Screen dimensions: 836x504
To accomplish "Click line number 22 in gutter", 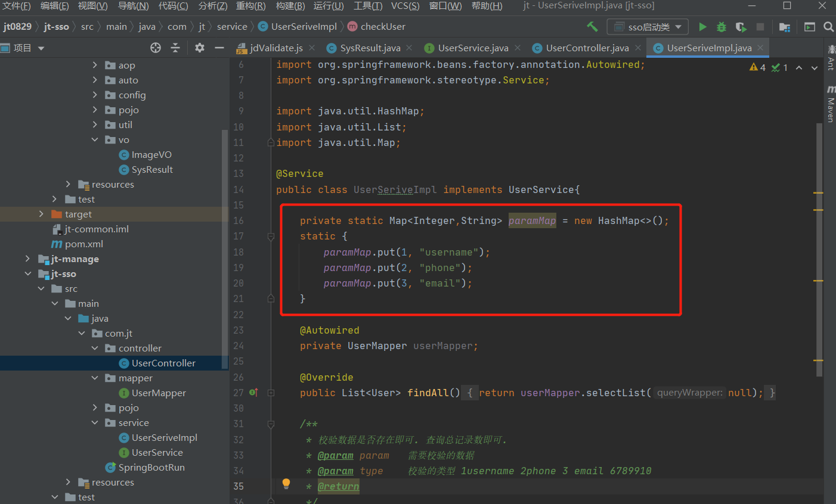I will 239,315.
